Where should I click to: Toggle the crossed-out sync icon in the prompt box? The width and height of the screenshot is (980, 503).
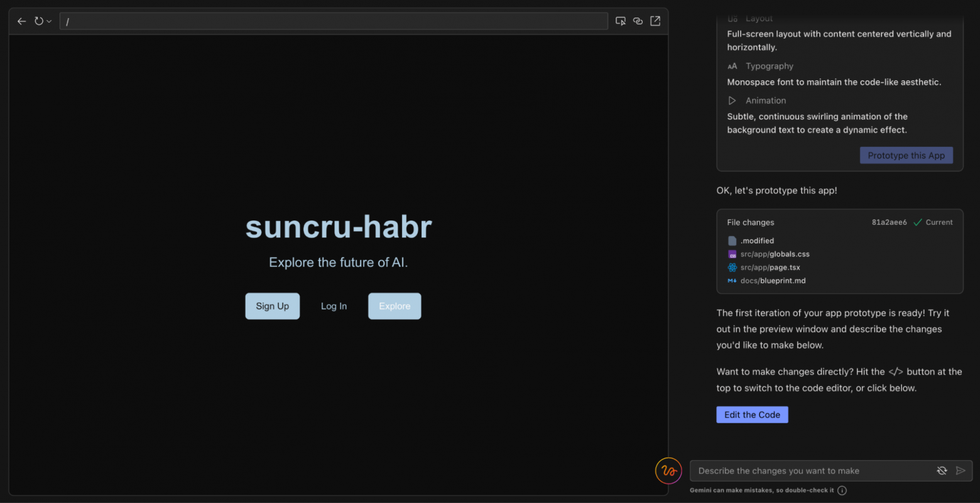pyautogui.click(x=942, y=471)
